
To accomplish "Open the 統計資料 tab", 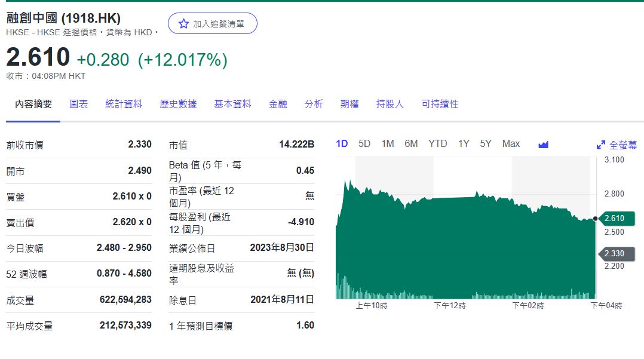I will pos(124,104).
